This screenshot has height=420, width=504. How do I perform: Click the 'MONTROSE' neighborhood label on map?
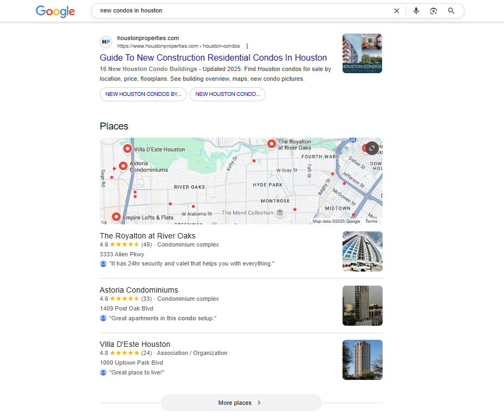pyautogui.click(x=275, y=201)
